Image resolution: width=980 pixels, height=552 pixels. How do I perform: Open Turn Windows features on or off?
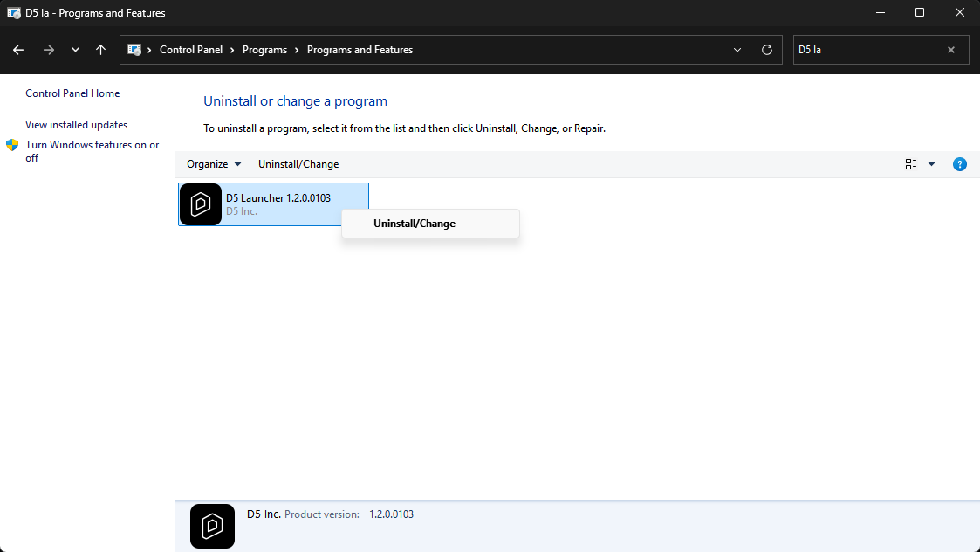93,151
